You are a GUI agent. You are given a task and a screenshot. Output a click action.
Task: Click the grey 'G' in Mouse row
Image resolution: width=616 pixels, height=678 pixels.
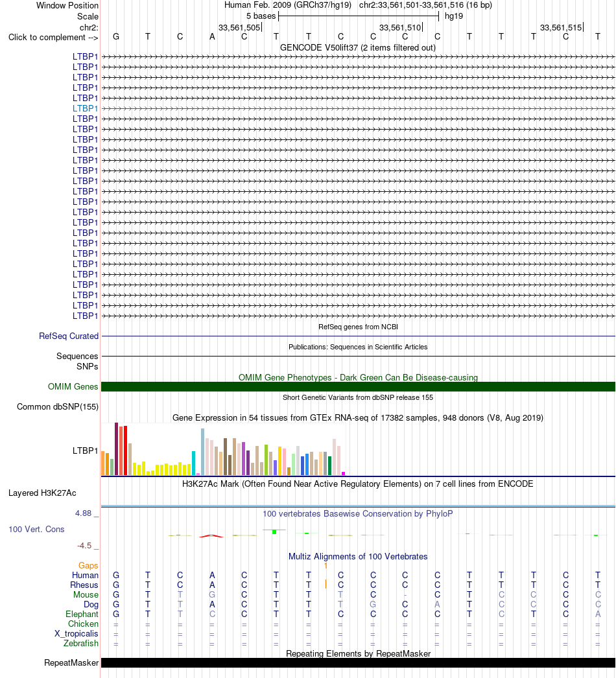pyautogui.click(x=212, y=594)
